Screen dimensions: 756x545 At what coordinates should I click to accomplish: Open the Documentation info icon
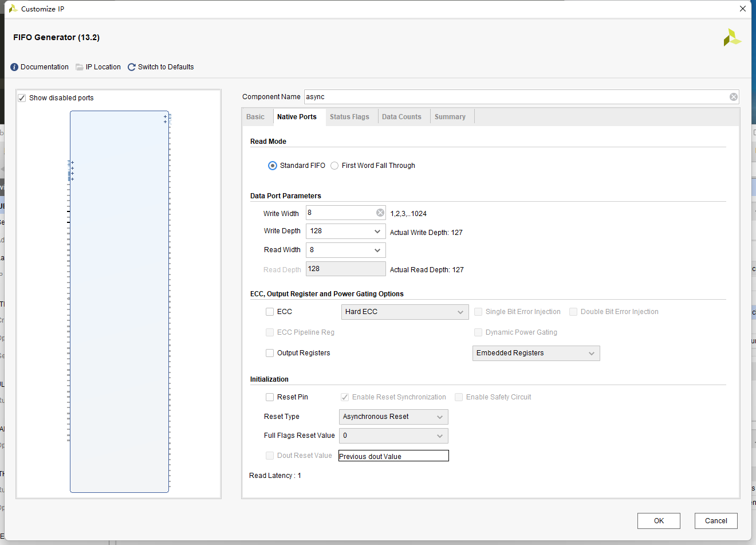[14, 67]
